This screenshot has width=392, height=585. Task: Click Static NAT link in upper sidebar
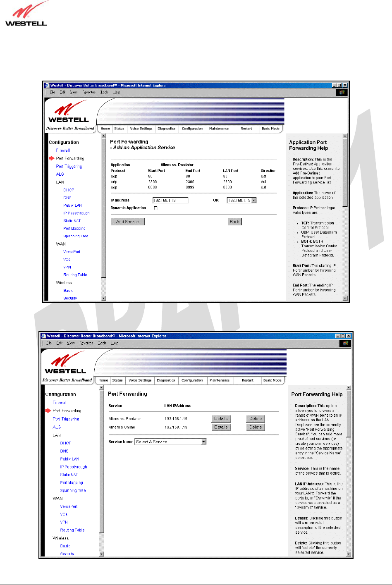coord(72,221)
